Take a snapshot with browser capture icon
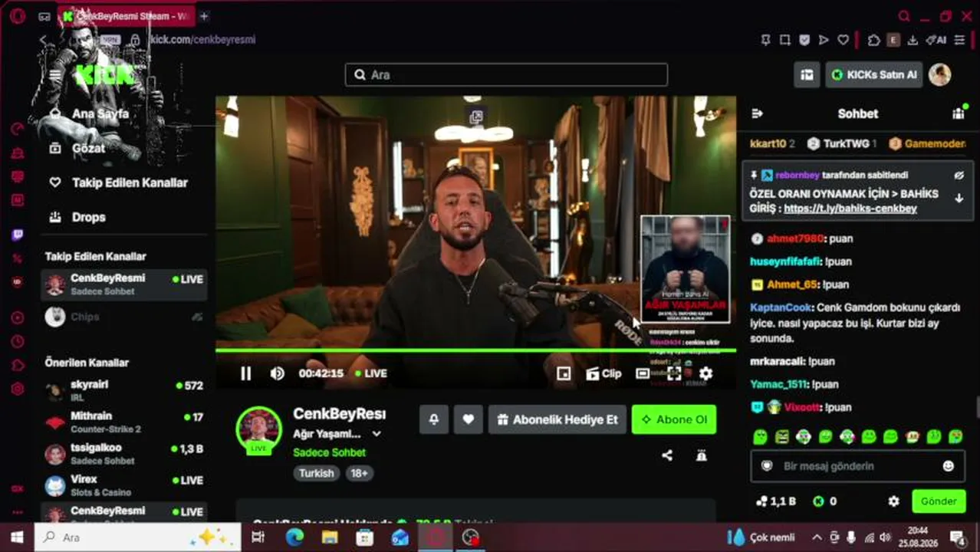 point(784,40)
